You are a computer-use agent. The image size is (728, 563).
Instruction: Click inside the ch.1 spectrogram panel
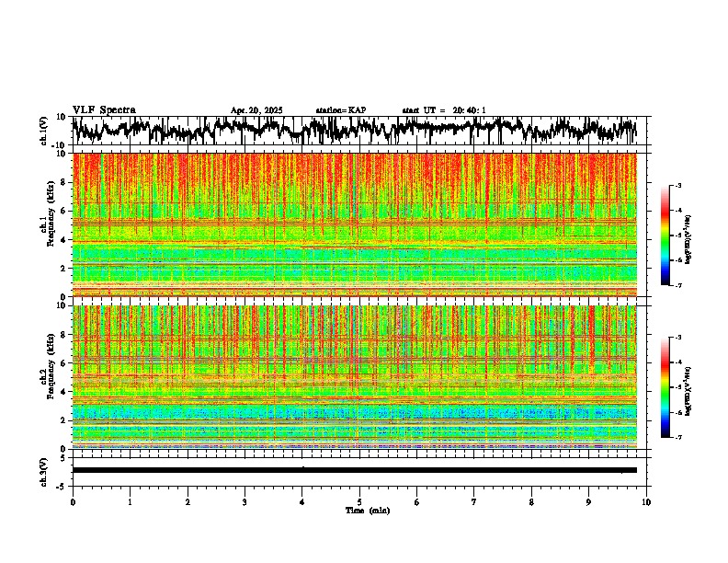pos(354,224)
